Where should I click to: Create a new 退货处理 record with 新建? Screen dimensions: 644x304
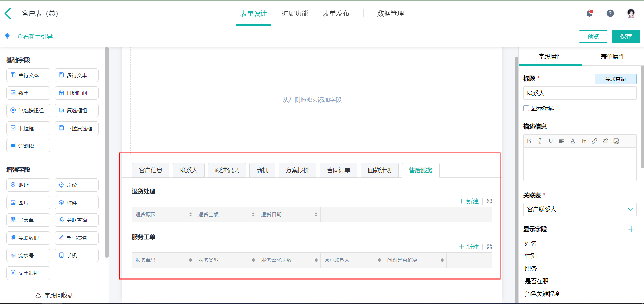[469, 201]
